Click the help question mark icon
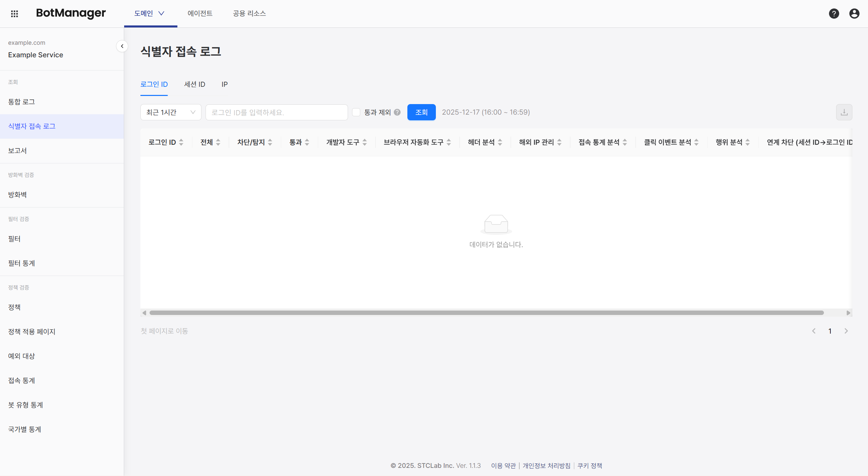The width and height of the screenshot is (868, 476). (834, 14)
